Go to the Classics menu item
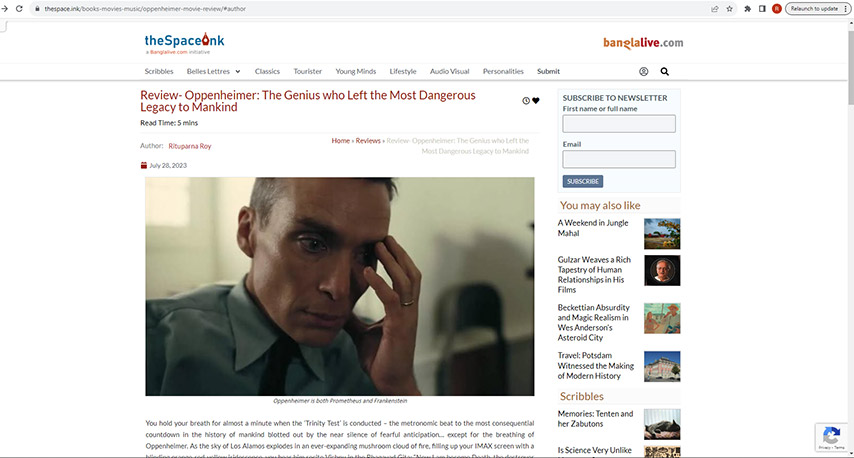The height and width of the screenshot is (458, 854). [267, 71]
